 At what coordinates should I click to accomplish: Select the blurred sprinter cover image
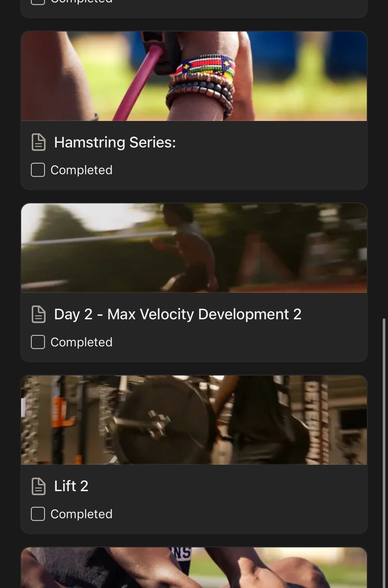coord(194,248)
